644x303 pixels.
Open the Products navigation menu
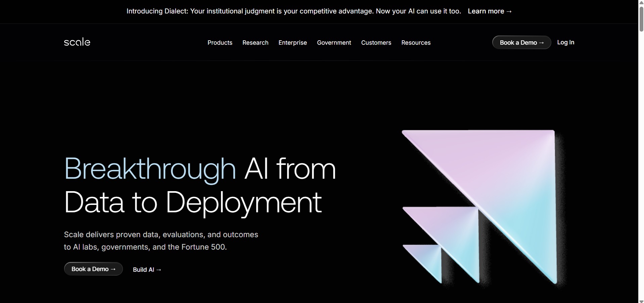tap(220, 43)
